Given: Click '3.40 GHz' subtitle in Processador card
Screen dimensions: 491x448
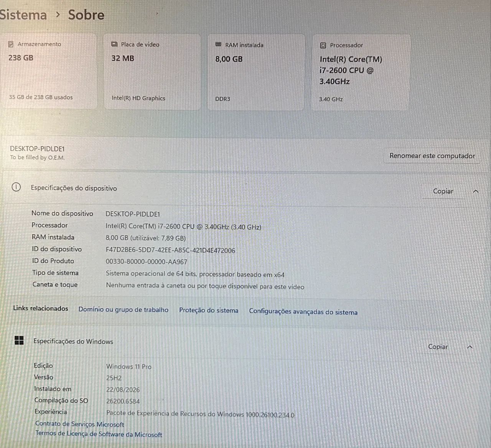Looking at the screenshot, I should (x=331, y=99).
